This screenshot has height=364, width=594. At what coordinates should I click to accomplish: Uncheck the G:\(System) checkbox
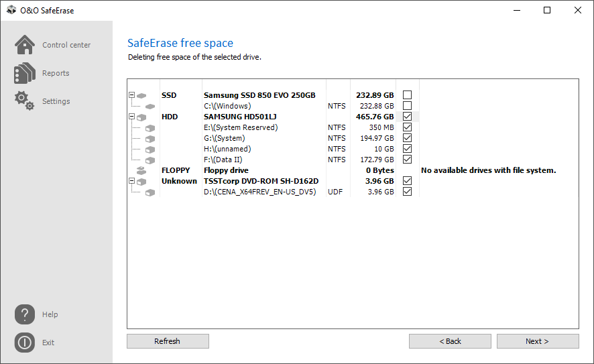(407, 138)
